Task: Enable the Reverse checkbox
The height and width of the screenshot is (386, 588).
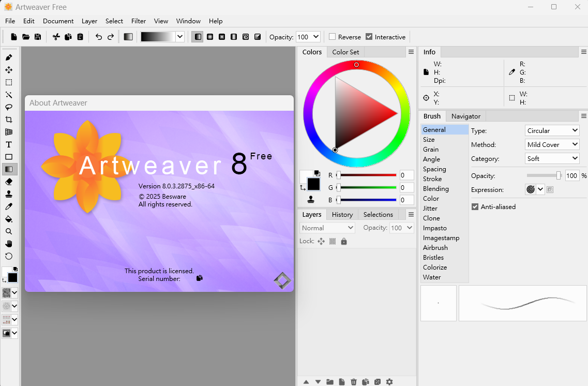Action: click(x=333, y=37)
